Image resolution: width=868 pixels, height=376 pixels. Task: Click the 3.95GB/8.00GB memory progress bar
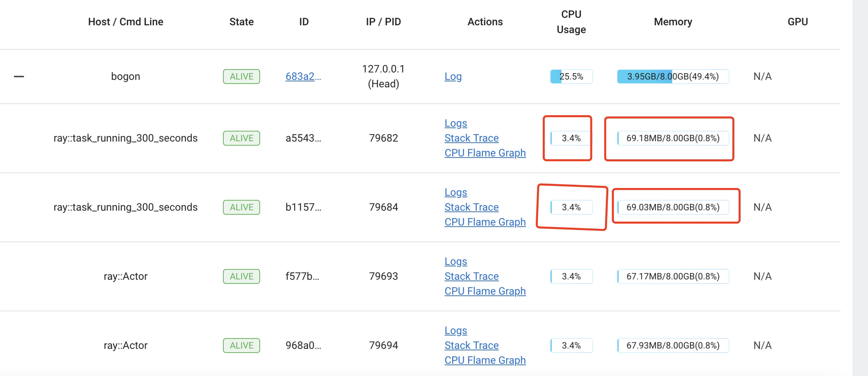[673, 77]
